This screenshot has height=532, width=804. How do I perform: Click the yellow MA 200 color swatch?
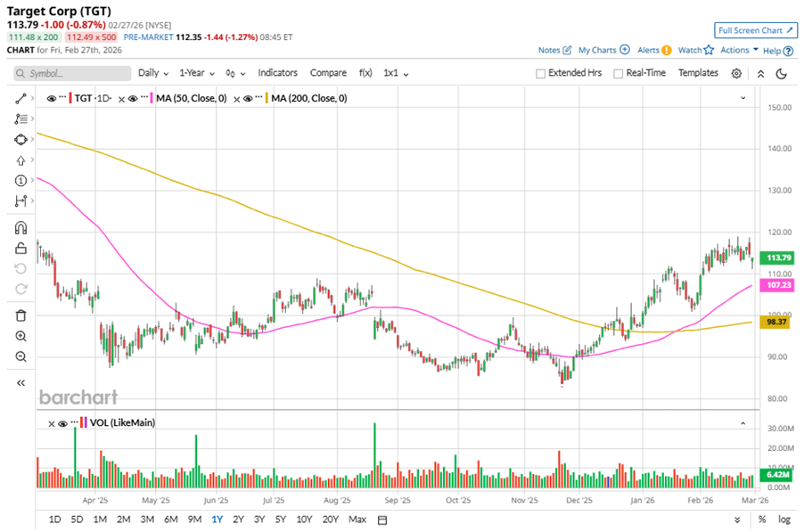click(267, 98)
